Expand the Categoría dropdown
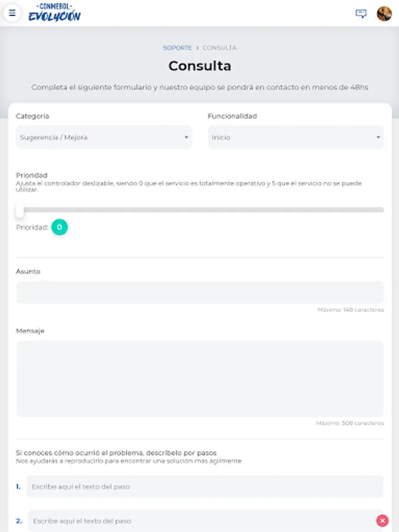 click(104, 137)
